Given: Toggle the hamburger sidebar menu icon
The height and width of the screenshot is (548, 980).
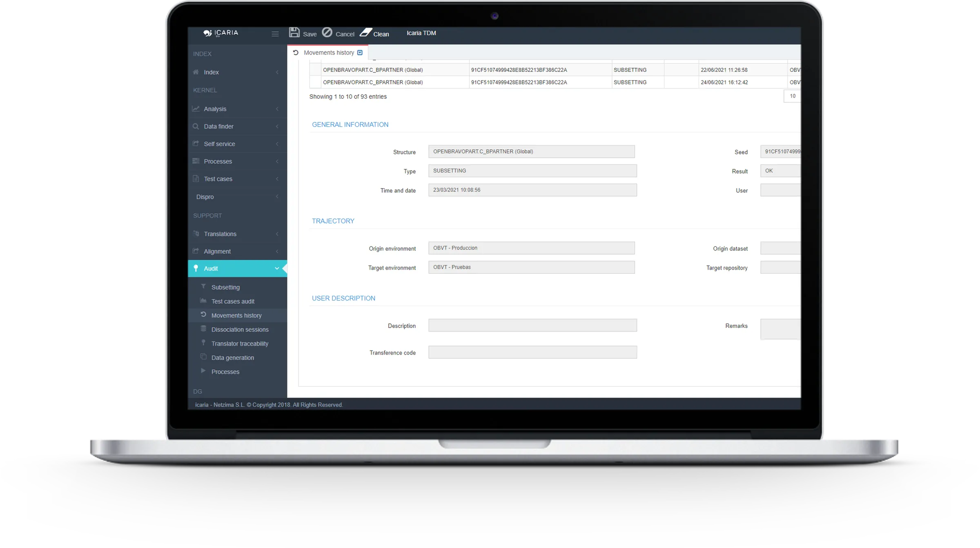Looking at the screenshot, I should (x=275, y=34).
